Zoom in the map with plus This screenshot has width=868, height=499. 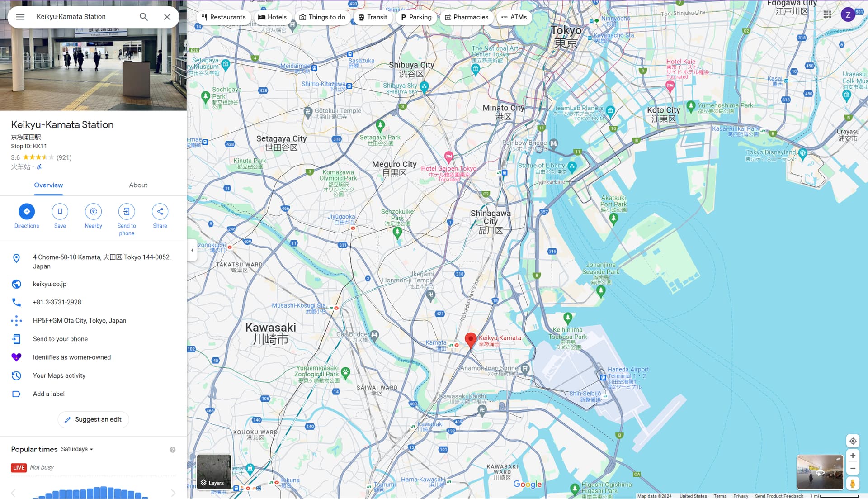click(x=853, y=456)
